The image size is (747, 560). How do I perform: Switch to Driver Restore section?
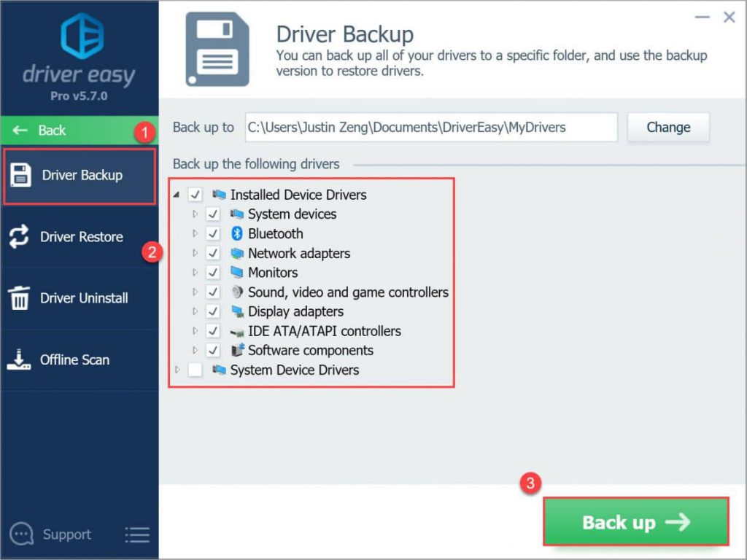80,237
